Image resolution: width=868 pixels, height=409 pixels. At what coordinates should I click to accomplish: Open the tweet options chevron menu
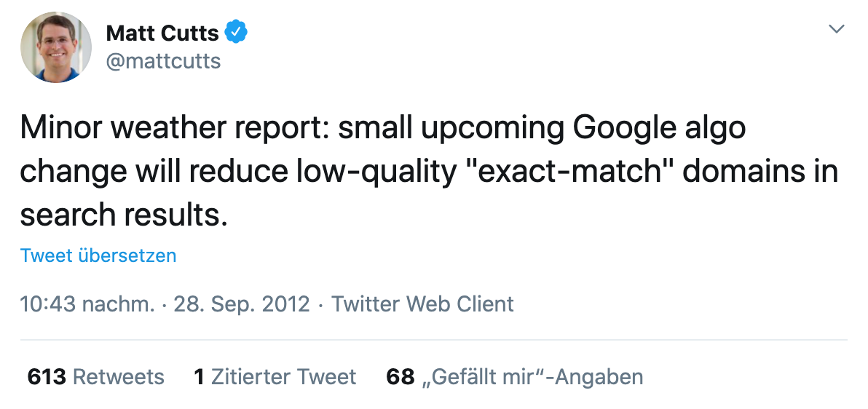[837, 30]
